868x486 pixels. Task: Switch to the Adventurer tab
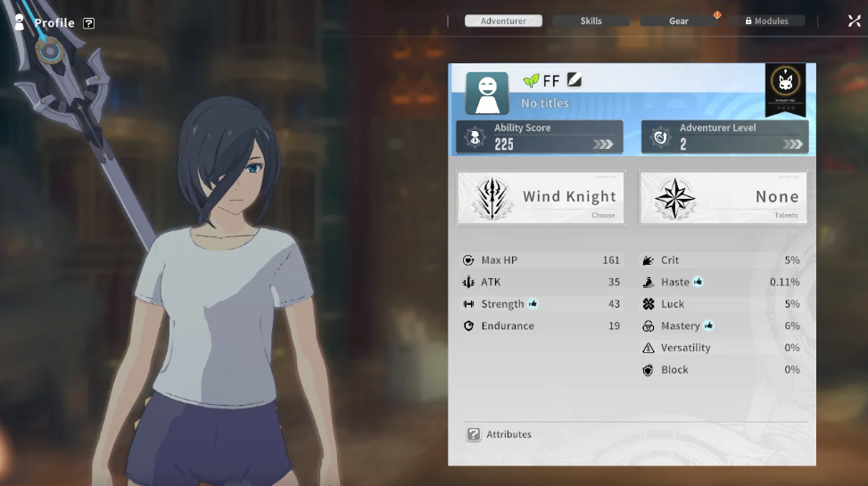click(503, 21)
